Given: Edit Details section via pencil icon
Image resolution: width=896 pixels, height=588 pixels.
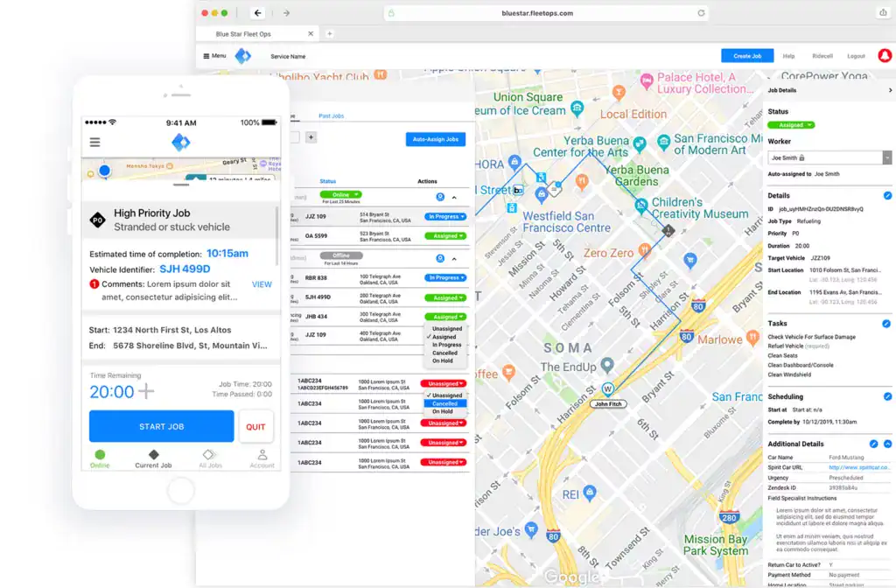Looking at the screenshot, I should click(x=887, y=196).
